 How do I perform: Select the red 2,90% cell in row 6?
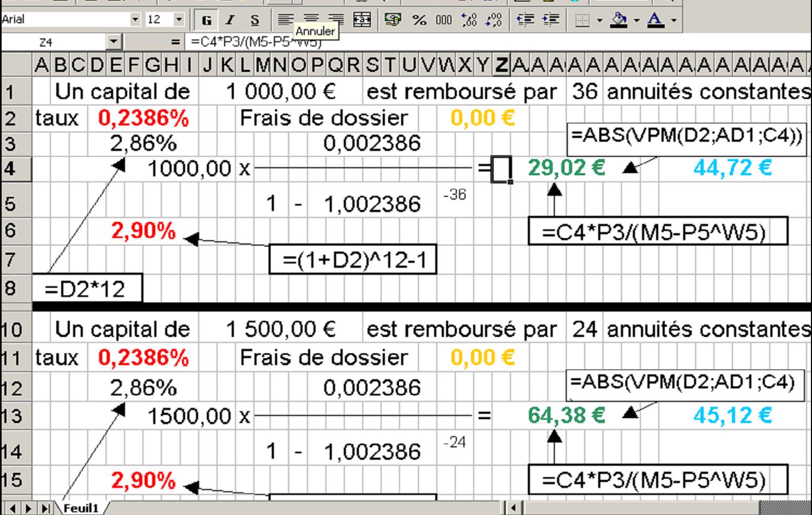(x=143, y=231)
